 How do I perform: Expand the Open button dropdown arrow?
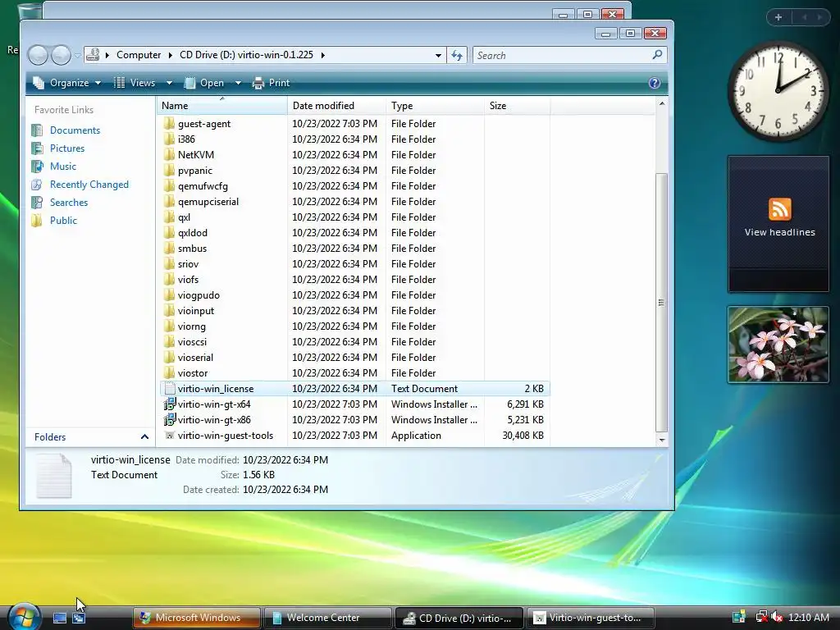pos(238,83)
